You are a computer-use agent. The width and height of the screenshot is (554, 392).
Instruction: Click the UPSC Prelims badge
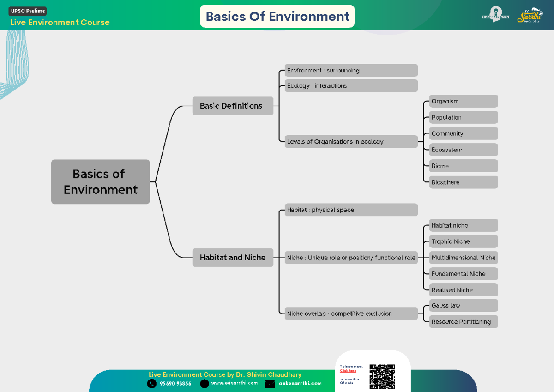click(27, 11)
